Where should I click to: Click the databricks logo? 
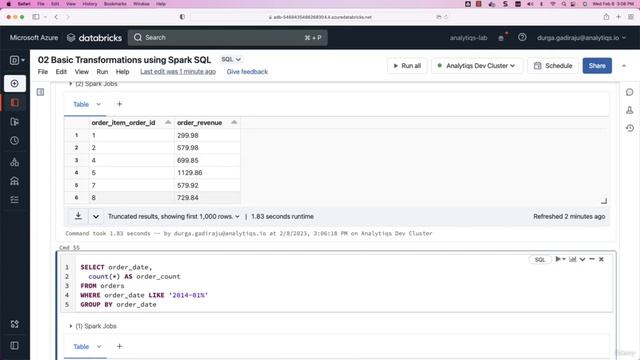[x=94, y=38]
